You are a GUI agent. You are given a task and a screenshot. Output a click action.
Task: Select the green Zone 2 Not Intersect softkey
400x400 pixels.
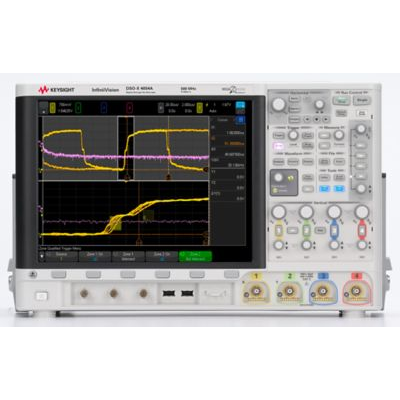coord(195,256)
